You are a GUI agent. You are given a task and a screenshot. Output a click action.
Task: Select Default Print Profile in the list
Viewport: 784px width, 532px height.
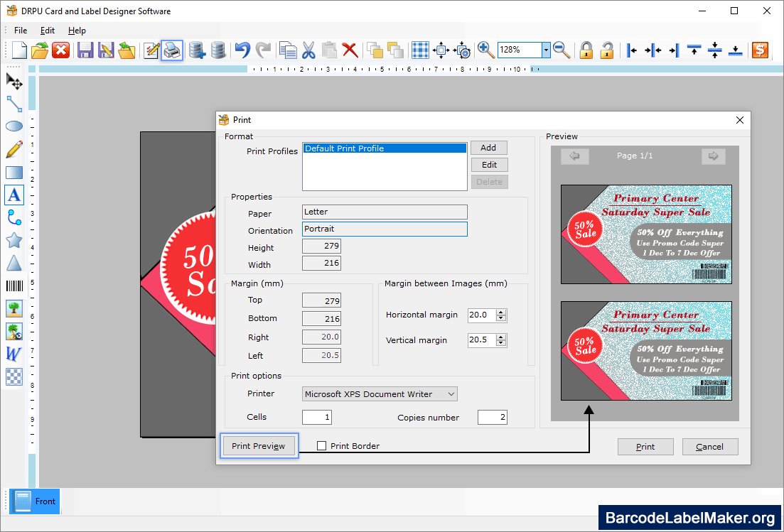point(385,148)
